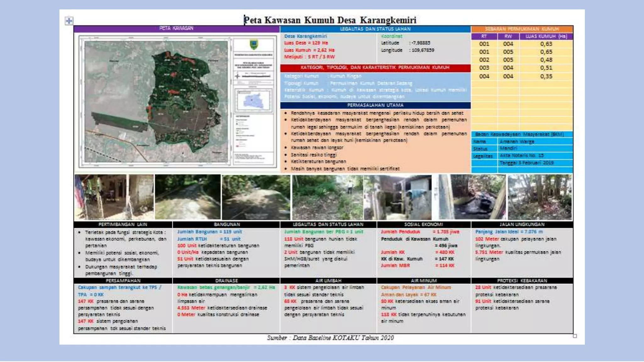Screen dimensions: 644x362
Task: Select the satellite map of Karangkemiri village
Action: pyautogui.click(x=156, y=101)
